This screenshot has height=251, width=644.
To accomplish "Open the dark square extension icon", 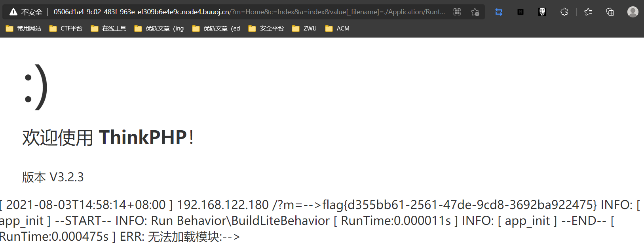I will click(x=521, y=12).
